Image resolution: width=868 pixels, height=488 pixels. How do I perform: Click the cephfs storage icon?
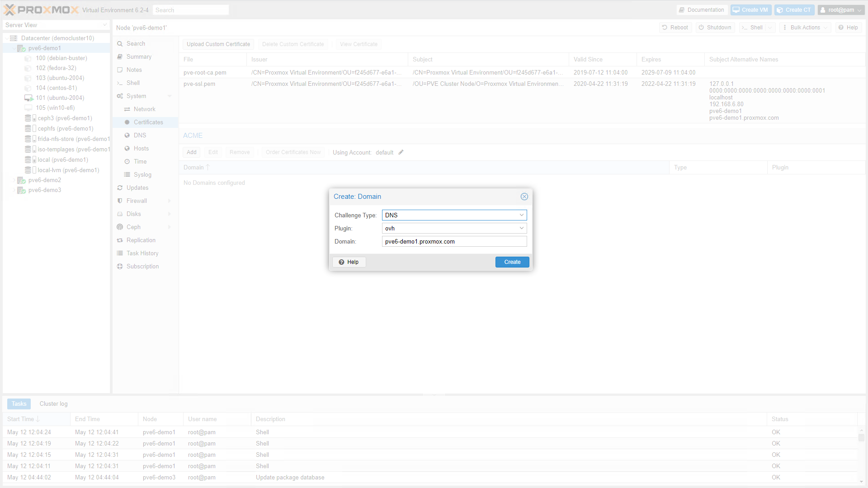click(30, 129)
